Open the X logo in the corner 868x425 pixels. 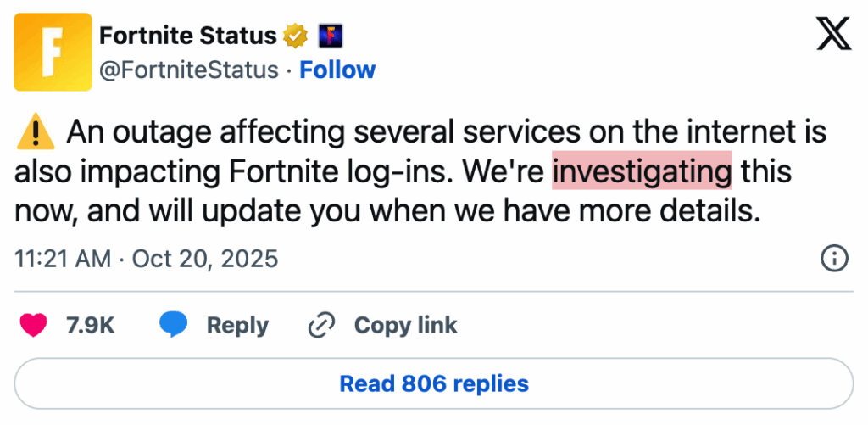(x=832, y=35)
